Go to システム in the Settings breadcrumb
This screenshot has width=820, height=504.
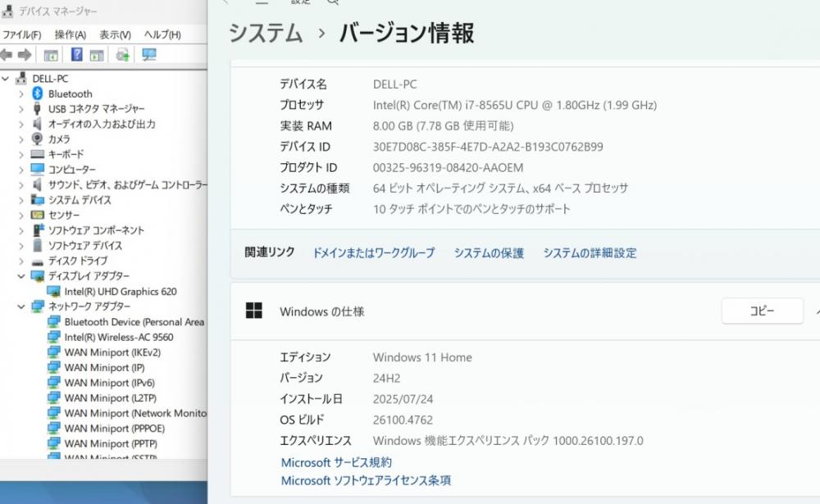266,33
